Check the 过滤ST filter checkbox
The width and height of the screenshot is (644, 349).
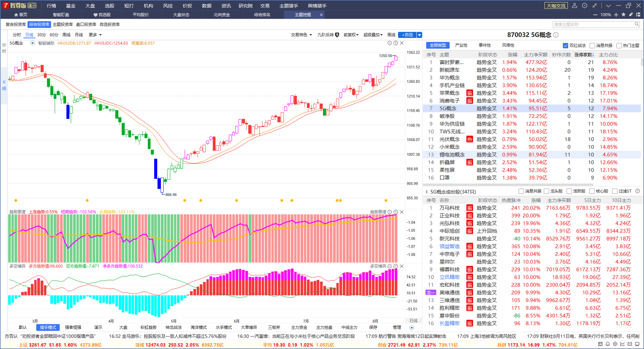pos(614,191)
